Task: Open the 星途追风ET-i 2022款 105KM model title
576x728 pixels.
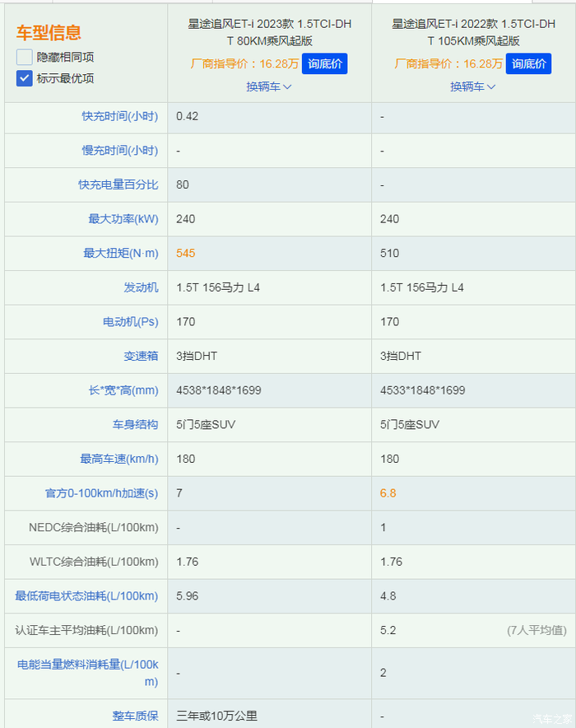Action: coord(473,32)
